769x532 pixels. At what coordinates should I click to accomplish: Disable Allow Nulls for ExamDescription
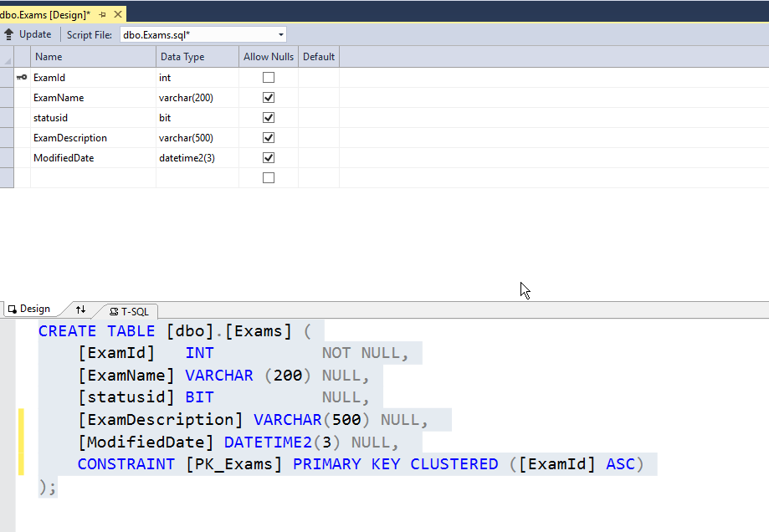coord(269,137)
